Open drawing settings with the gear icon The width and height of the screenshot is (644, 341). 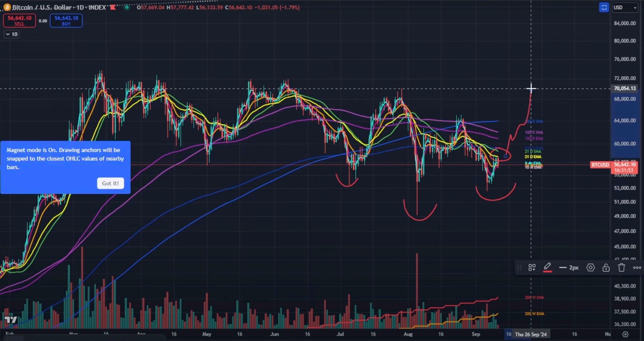pos(591,267)
